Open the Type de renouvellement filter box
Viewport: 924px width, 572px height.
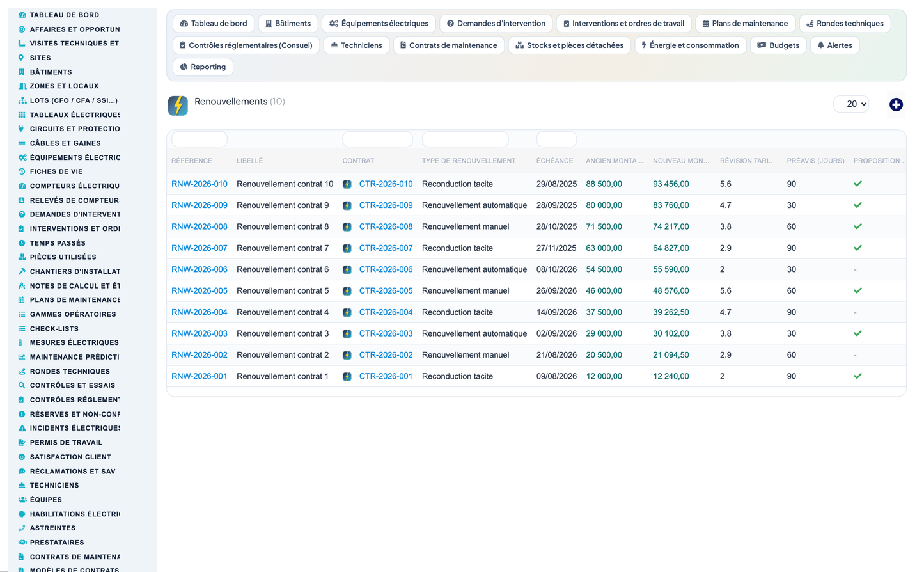click(465, 139)
